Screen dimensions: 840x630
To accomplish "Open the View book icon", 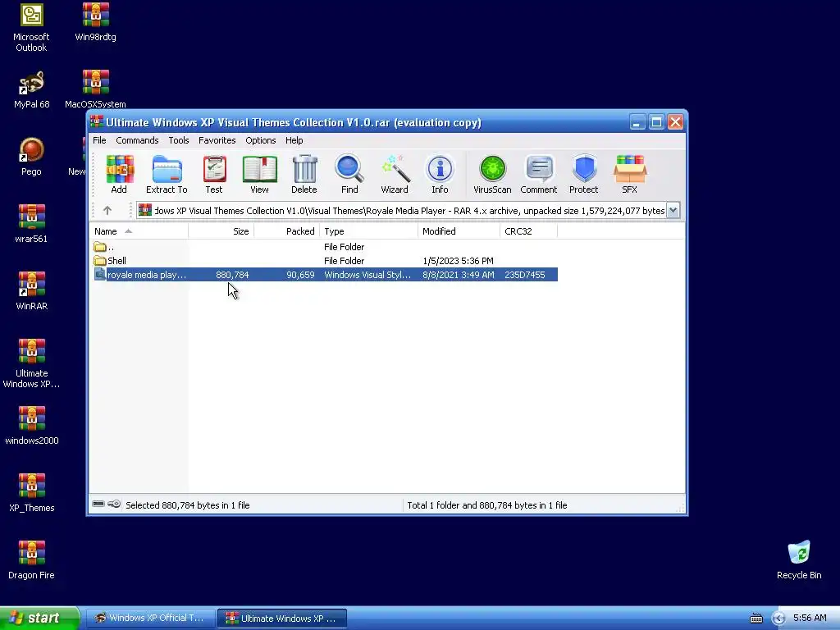I will pos(260,174).
